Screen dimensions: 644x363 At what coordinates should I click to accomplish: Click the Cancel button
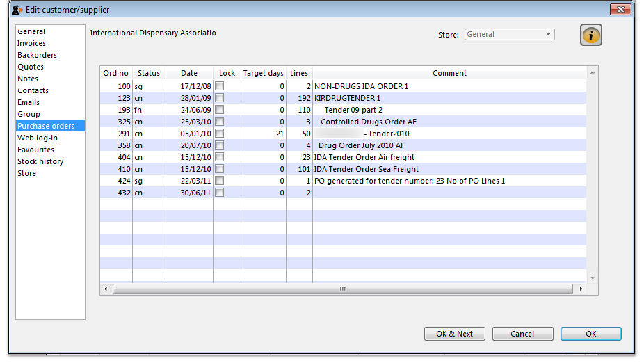click(x=522, y=334)
